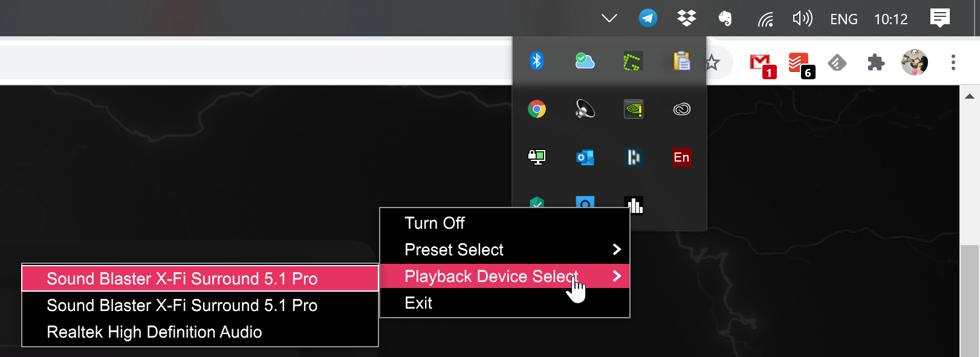Select the unhighlighted Sound Blaster X-Fi entry
The image size is (980, 357).
click(200, 305)
